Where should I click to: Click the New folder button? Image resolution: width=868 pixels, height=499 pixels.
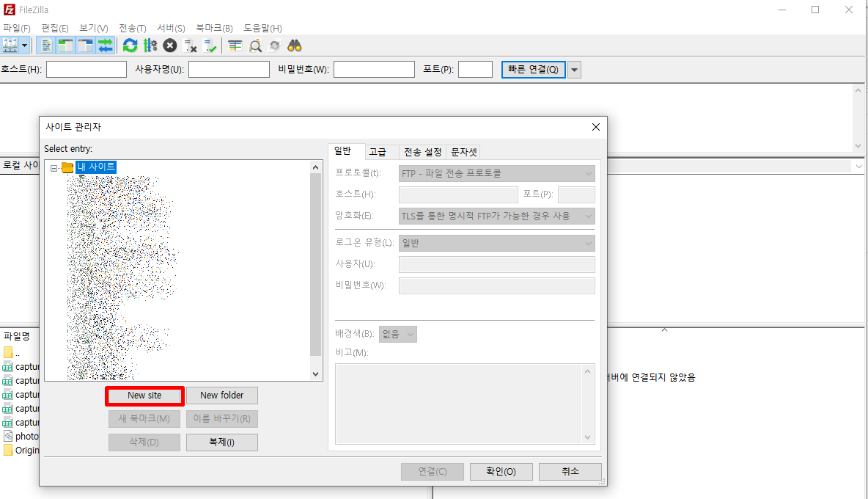(222, 396)
